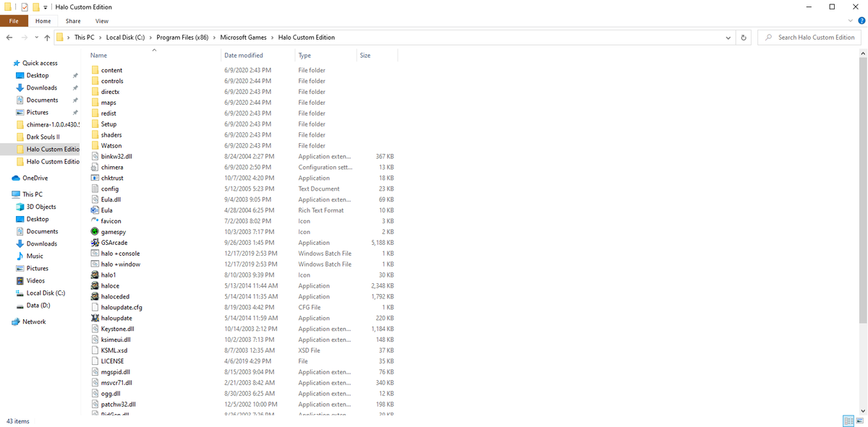Click the Music note icon in sidebar
This screenshot has width=868, height=427.
[20, 256]
